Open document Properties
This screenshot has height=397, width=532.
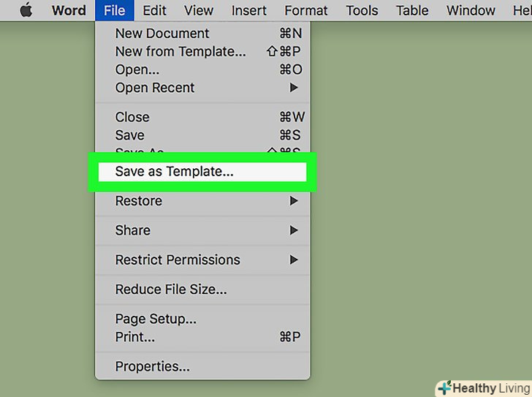pos(152,367)
